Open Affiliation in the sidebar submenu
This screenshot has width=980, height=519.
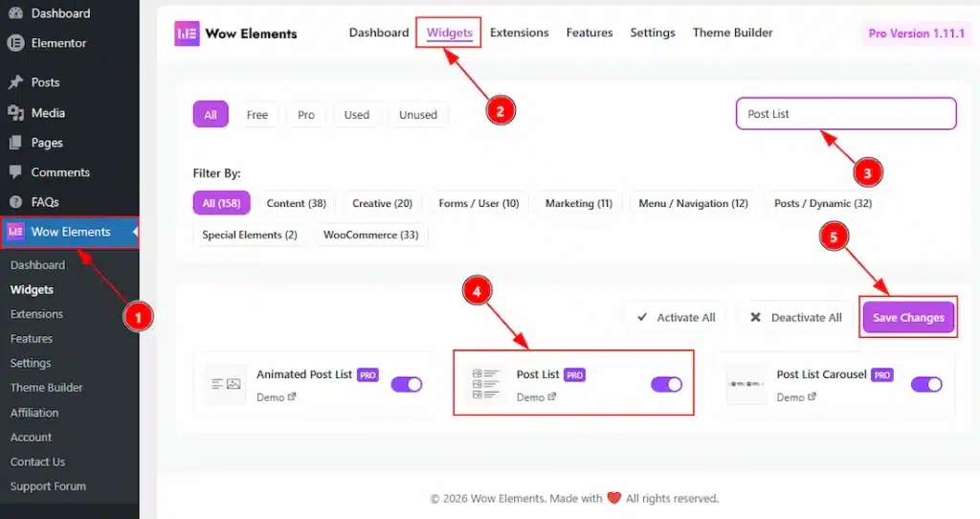coord(34,413)
